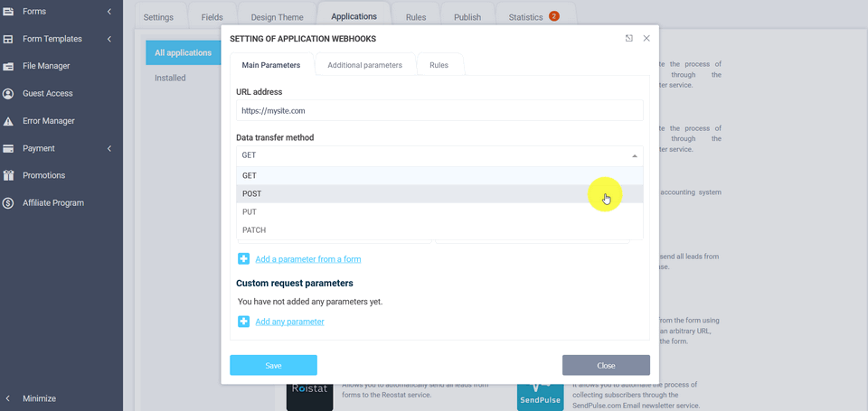Switch to Main Parameters tab
The width and height of the screenshot is (868, 411).
click(271, 65)
